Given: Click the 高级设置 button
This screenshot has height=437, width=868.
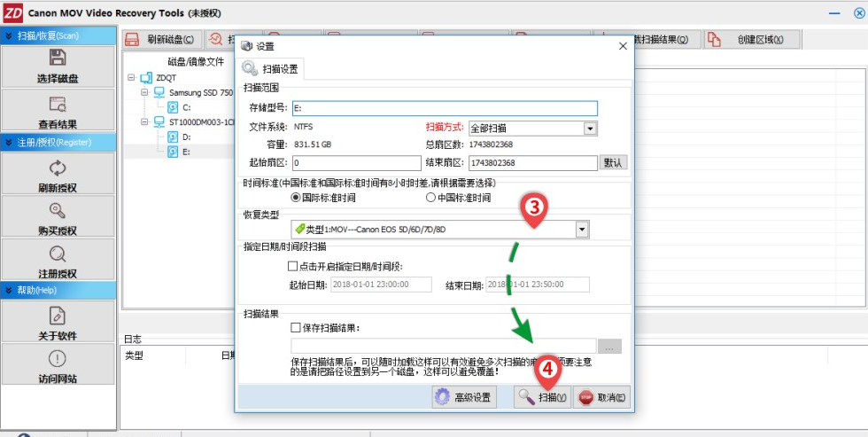Looking at the screenshot, I should (464, 397).
